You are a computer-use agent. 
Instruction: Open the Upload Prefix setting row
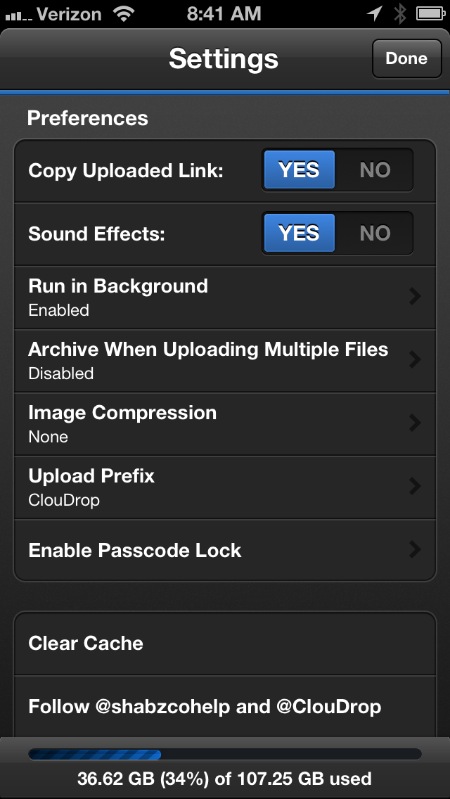coord(225,487)
